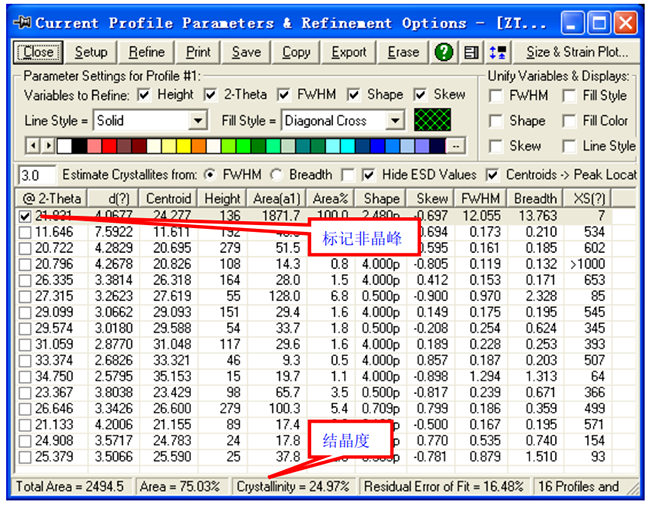
Task: Expand the Fill Style dropdown
Action: tap(395, 121)
